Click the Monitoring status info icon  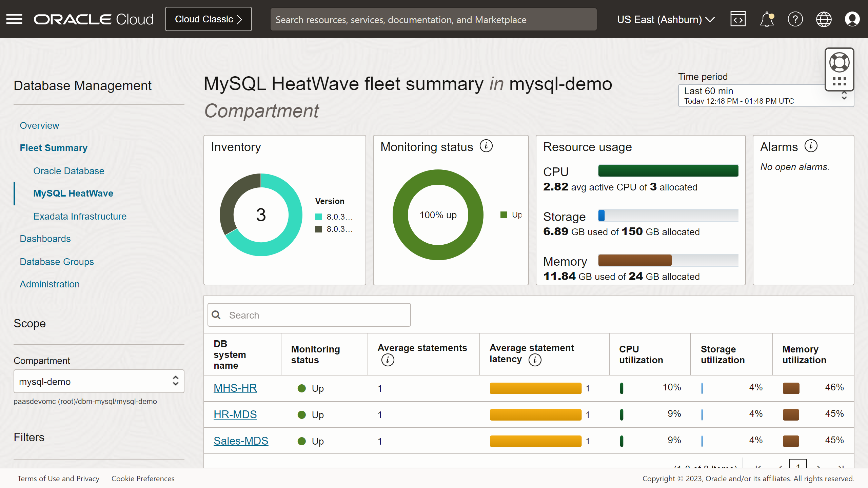[x=486, y=146]
